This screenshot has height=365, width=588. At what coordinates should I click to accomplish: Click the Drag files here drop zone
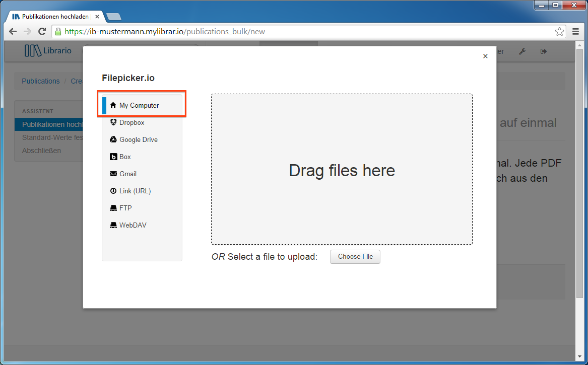[342, 169]
